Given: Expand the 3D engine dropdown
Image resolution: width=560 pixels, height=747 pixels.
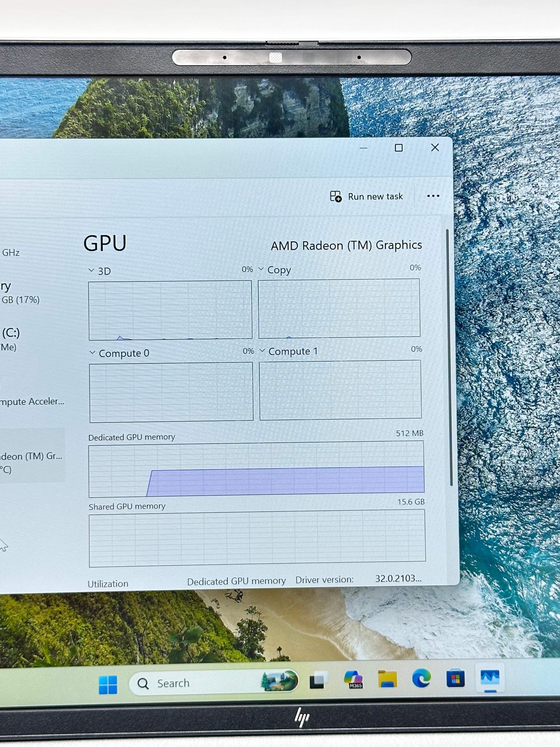Looking at the screenshot, I should point(91,270).
